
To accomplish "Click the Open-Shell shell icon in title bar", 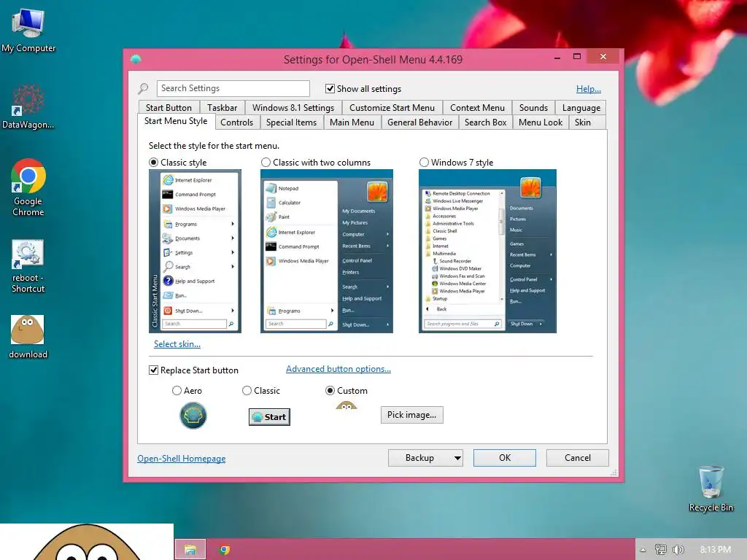I will 136,59.
